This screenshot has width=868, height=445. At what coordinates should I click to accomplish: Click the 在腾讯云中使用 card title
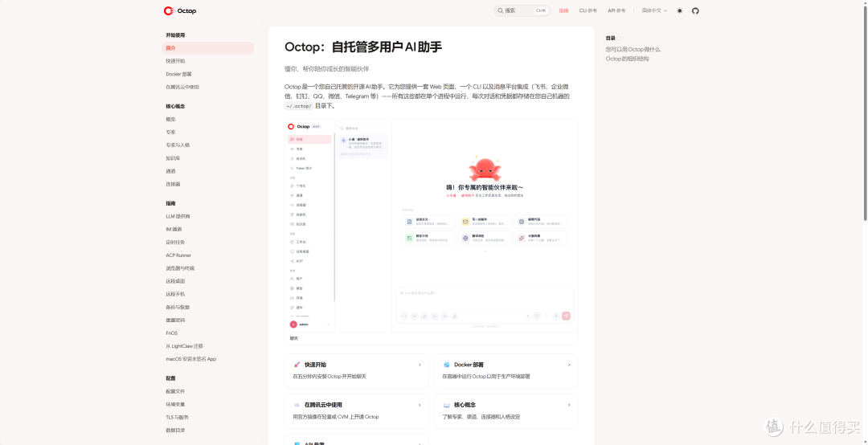(323, 405)
